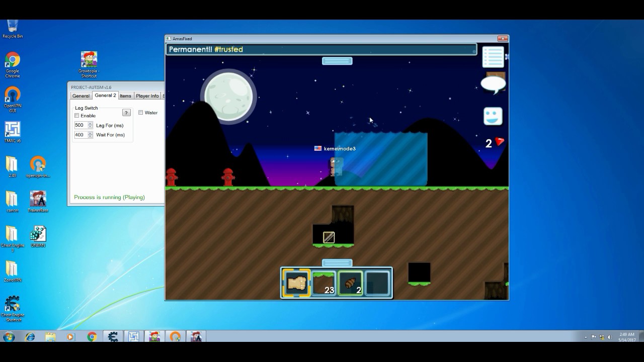Viewport: 644px width, 362px height.
Task: Open the taskbar clock showing 2:49 AM
Action: [627, 337]
